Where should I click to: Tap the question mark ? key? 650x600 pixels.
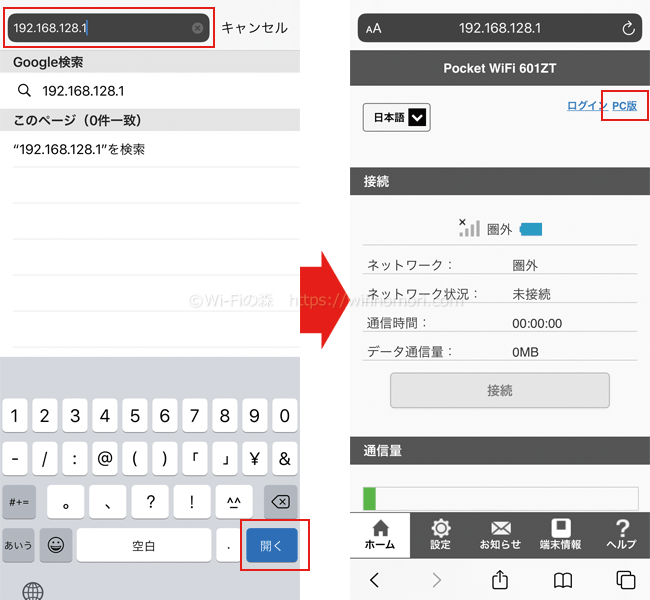click(x=150, y=502)
